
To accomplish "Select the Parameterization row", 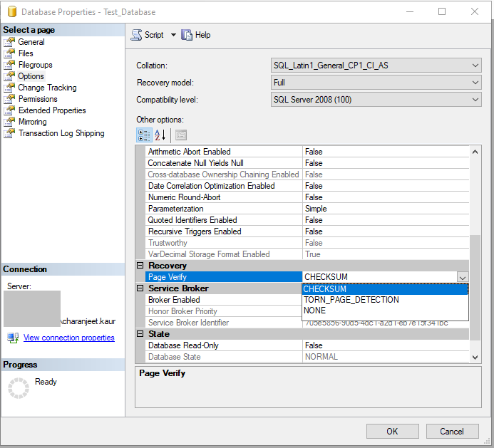I will click(307, 209).
